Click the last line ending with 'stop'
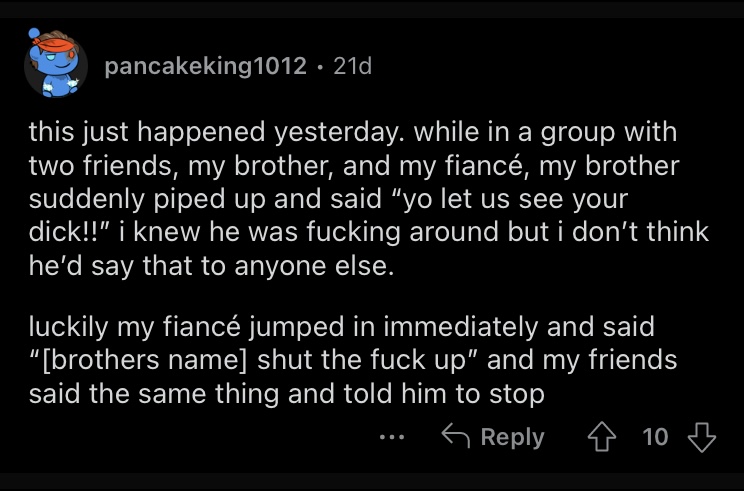Image resolution: width=744 pixels, height=491 pixels. coord(287,395)
